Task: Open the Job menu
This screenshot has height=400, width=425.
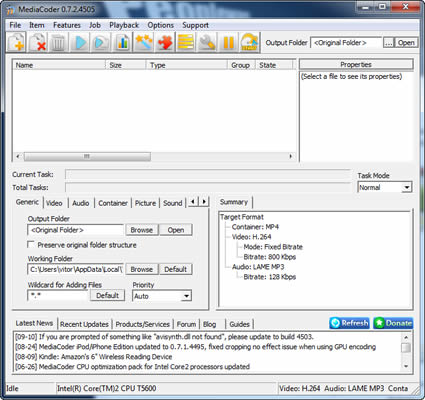Action: [95, 25]
